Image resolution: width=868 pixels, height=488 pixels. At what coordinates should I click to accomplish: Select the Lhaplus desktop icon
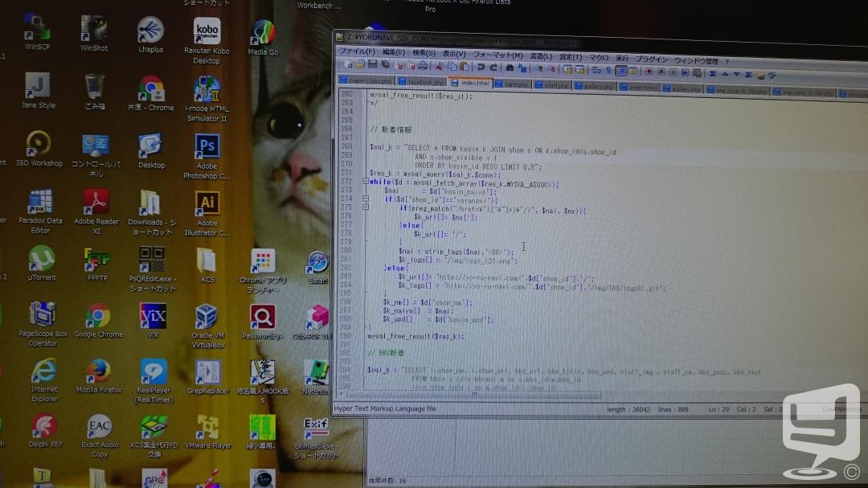[x=150, y=35]
